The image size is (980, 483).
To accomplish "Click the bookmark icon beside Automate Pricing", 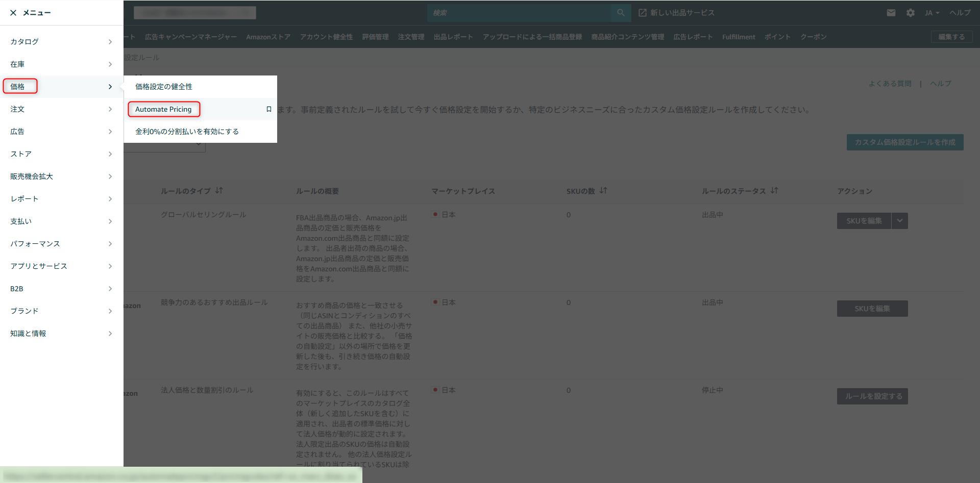I will tap(269, 109).
